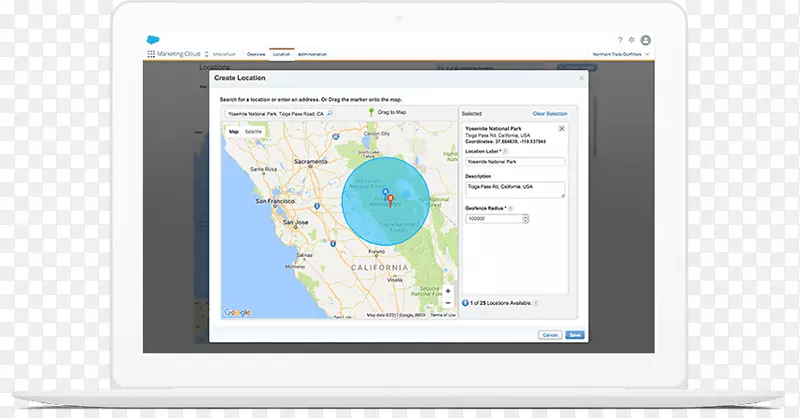
Task: Open the app launcher grid icon
Action: click(x=150, y=54)
